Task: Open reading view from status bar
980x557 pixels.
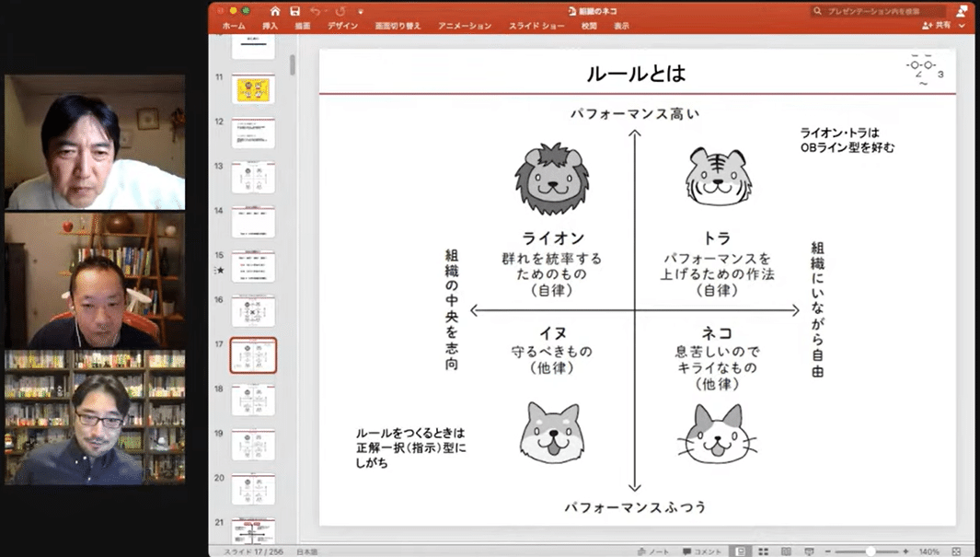Action: point(786,551)
